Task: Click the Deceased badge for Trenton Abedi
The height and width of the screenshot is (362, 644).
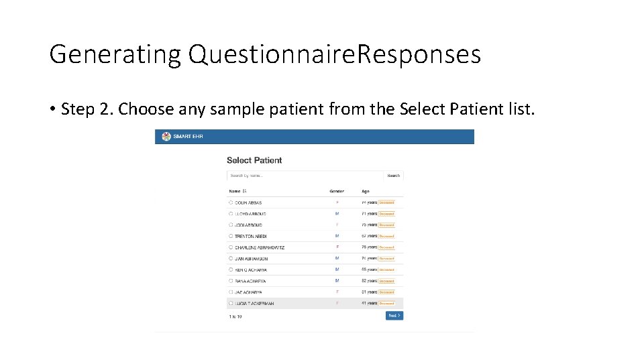Action: pos(386,236)
